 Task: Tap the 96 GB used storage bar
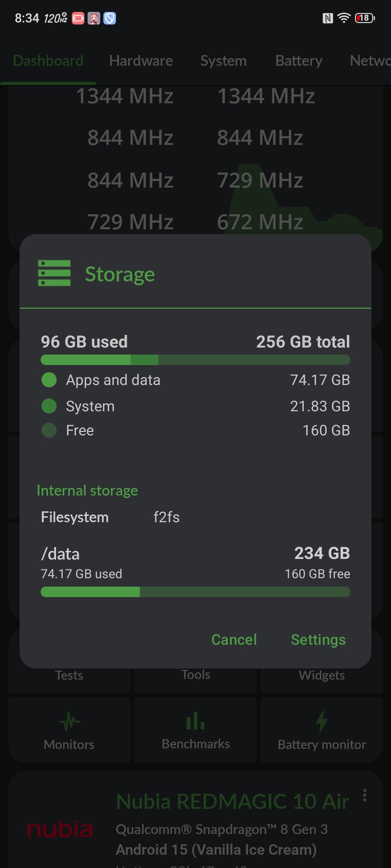pyautogui.click(x=195, y=360)
